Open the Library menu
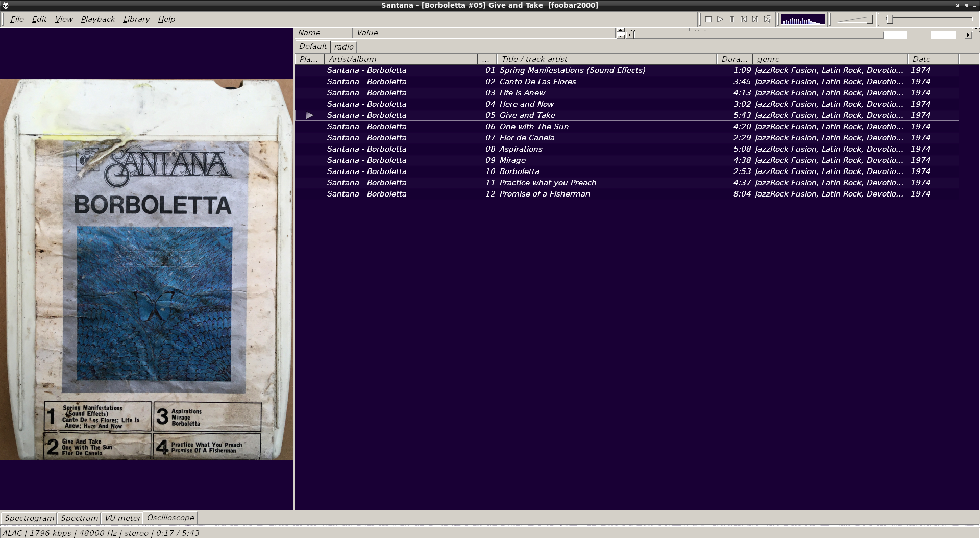The height and width of the screenshot is (539, 980). click(x=136, y=19)
